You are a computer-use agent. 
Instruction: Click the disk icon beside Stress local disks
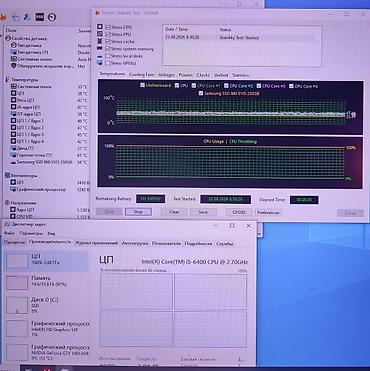click(x=100, y=56)
